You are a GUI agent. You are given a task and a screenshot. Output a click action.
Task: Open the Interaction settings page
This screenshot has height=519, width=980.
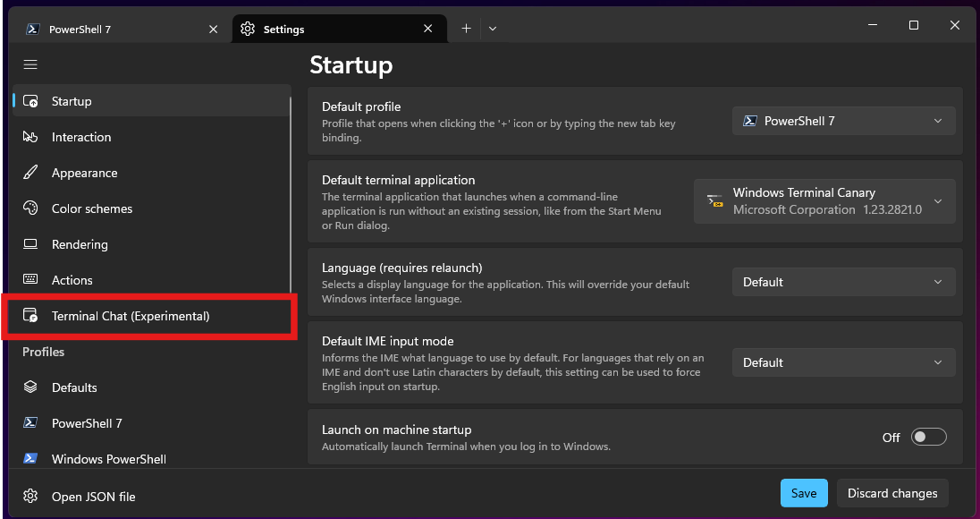30,137
